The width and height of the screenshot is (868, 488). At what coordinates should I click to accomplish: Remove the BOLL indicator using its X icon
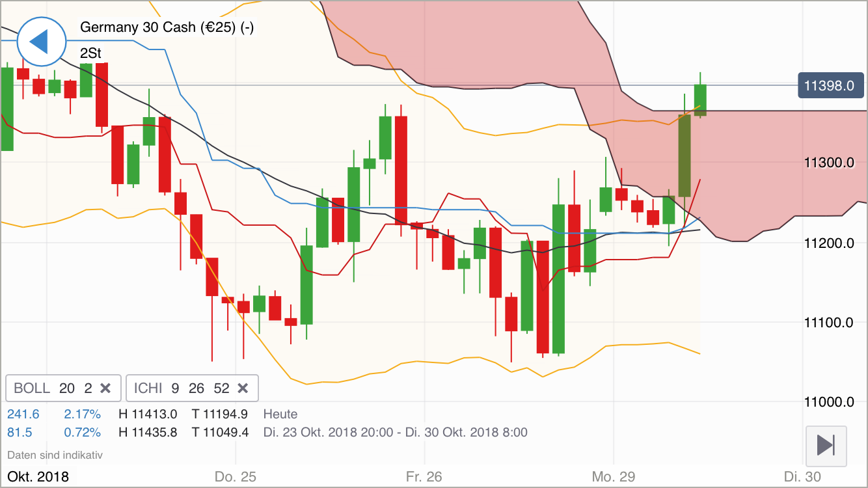tap(105, 388)
